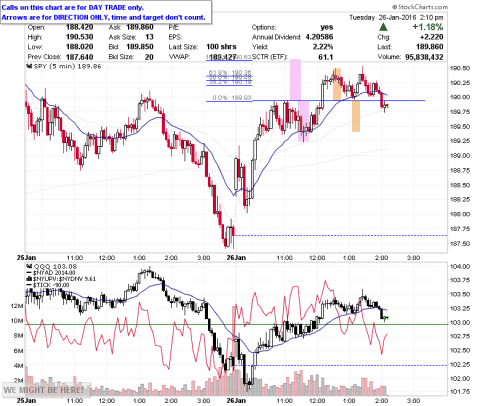Screen dimensions: 480x406
Task: Click the 6M volume axis label
Action: (x=19, y=351)
